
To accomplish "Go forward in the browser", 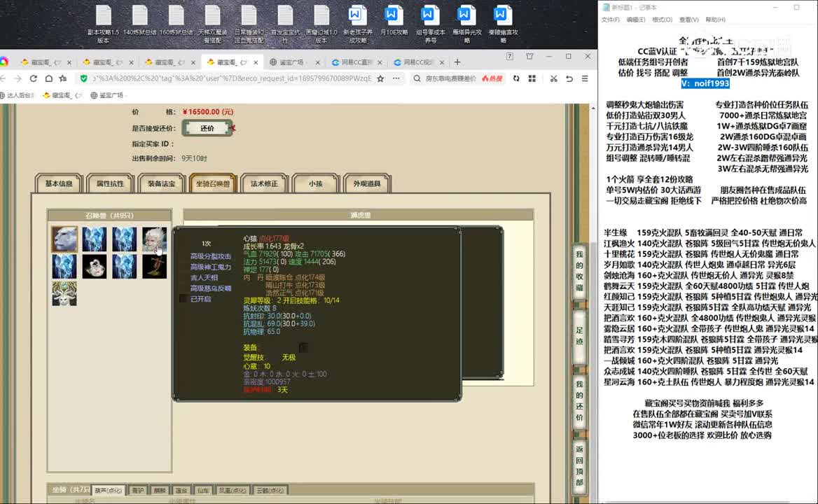I will (x=18, y=78).
